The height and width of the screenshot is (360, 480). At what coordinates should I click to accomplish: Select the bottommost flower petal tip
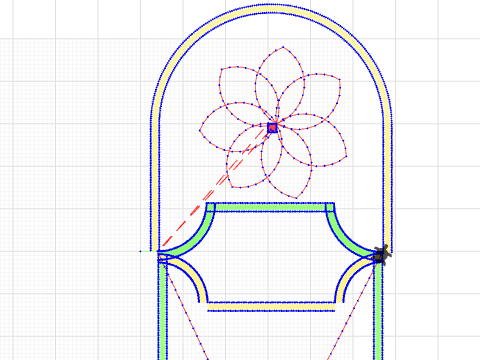[x=296, y=198]
